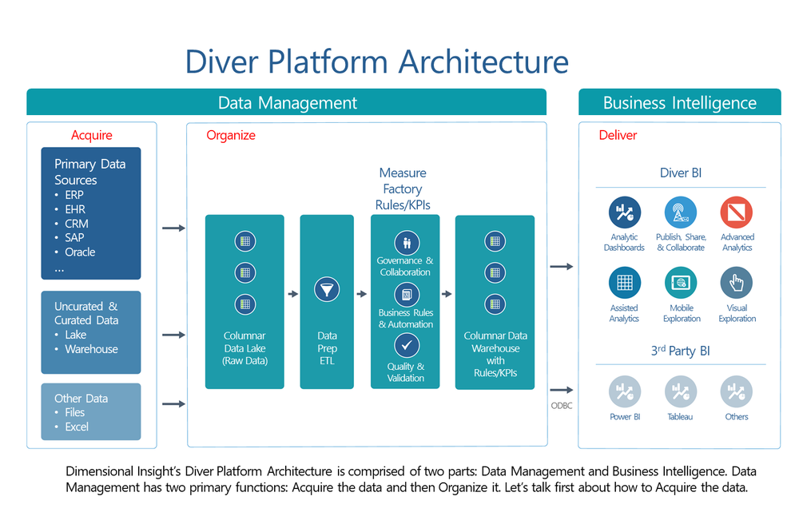Select the Visual Exploration hand icon
Screen dimensions: 799x532
coord(736,281)
